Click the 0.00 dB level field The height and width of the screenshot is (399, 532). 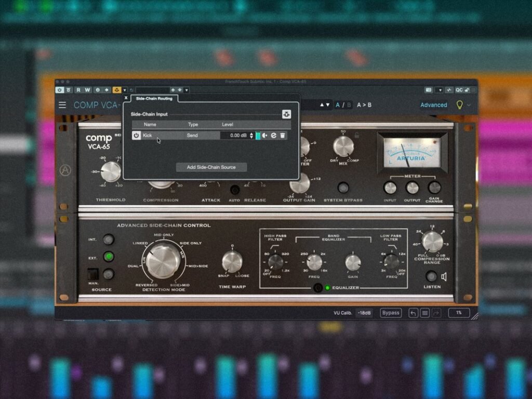(x=234, y=136)
